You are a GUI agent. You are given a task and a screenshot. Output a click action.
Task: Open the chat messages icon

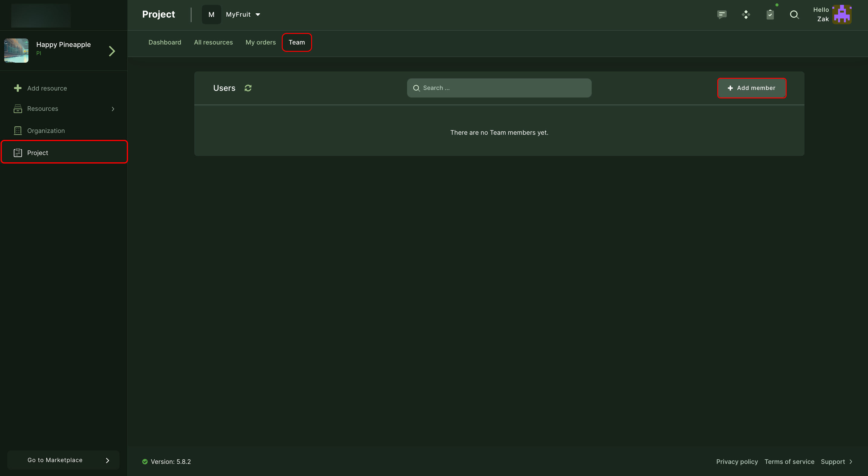[722, 15]
